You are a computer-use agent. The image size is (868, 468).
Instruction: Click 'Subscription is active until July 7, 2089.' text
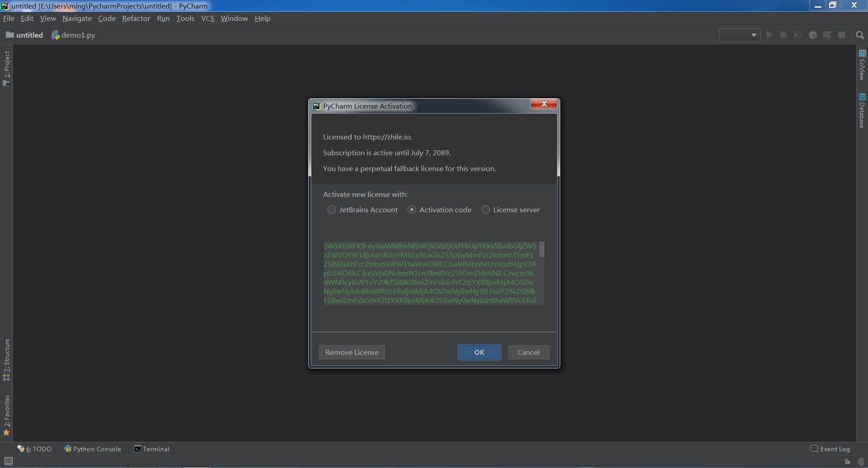coord(387,153)
